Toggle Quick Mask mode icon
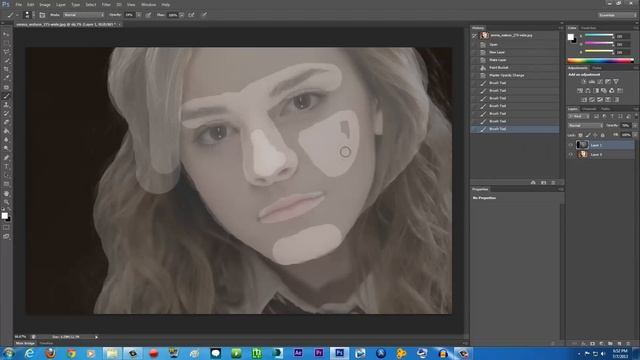 6,227
